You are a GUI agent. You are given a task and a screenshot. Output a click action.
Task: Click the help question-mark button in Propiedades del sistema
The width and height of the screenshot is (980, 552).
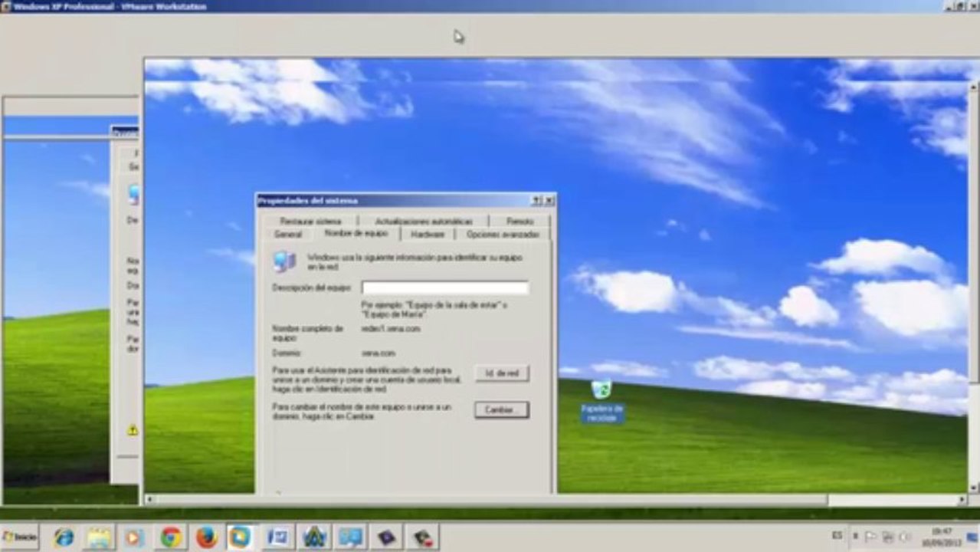(537, 200)
